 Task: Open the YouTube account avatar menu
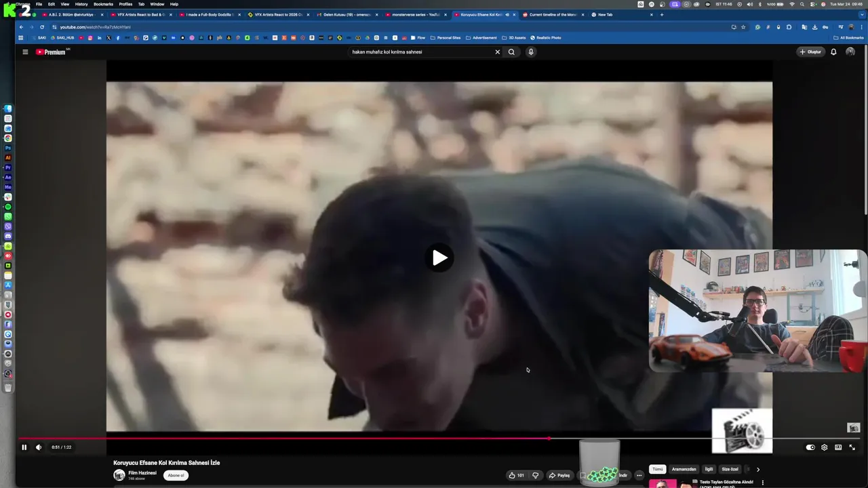click(850, 52)
